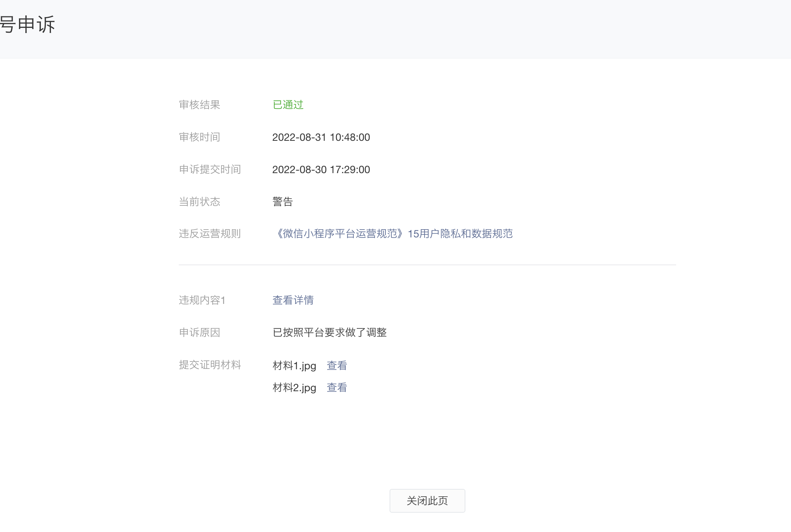This screenshot has width=791, height=532.
Task: Click the submission time 2022-08-30 17:29:00
Action: click(x=321, y=170)
